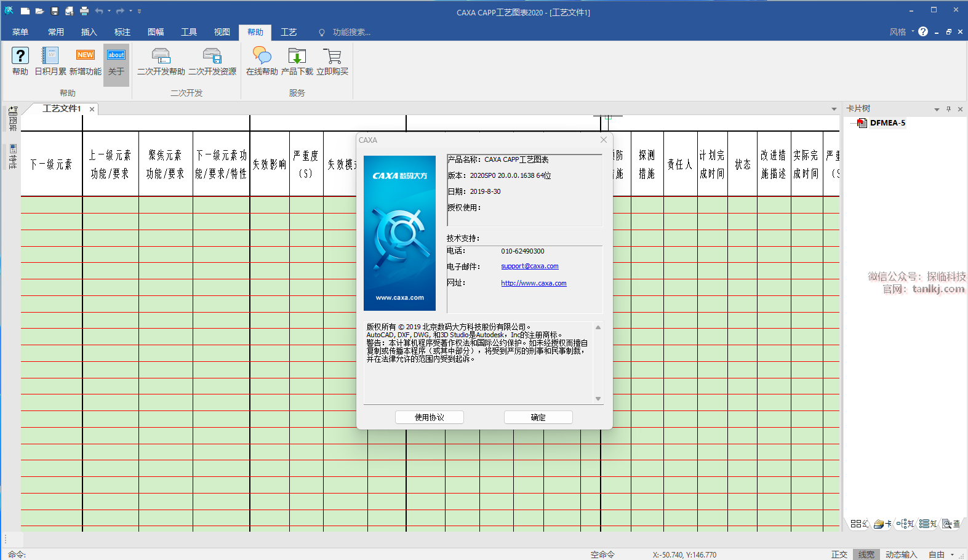The height and width of the screenshot is (560, 968).
Task: Select DFMEA-5 in the card tree
Action: 887,123
